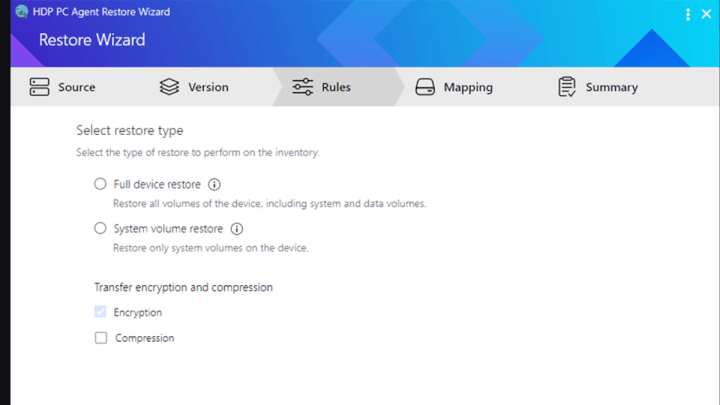The image size is (720, 405).
Task: Go to the Source step tab
Action: [63, 87]
